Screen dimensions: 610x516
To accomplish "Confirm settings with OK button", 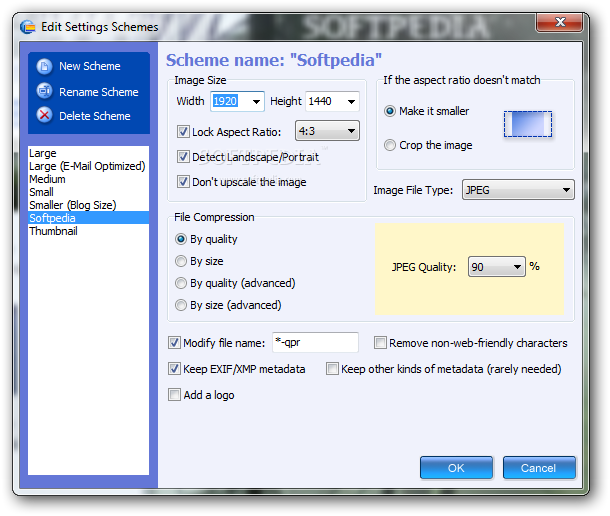I will coord(456,468).
